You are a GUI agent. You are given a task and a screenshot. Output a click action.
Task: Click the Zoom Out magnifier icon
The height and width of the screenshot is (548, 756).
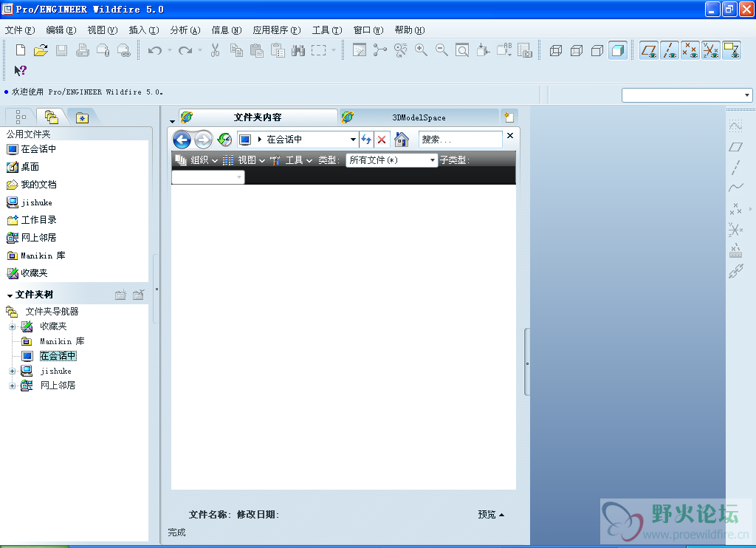pyautogui.click(x=441, y=50)
